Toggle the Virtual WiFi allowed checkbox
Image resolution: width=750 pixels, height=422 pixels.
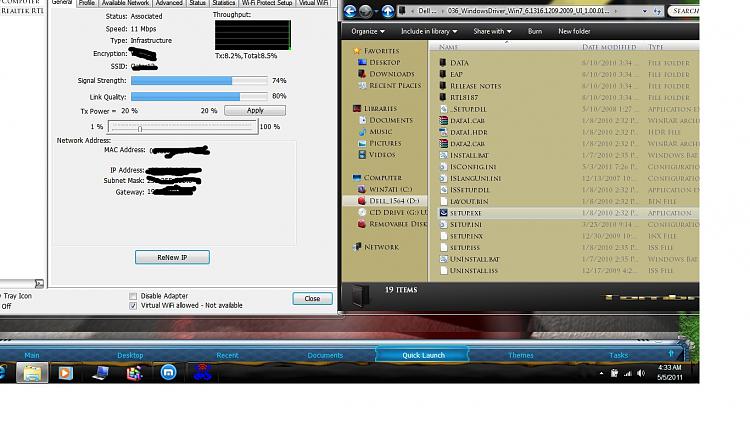(x=133, y=306)
